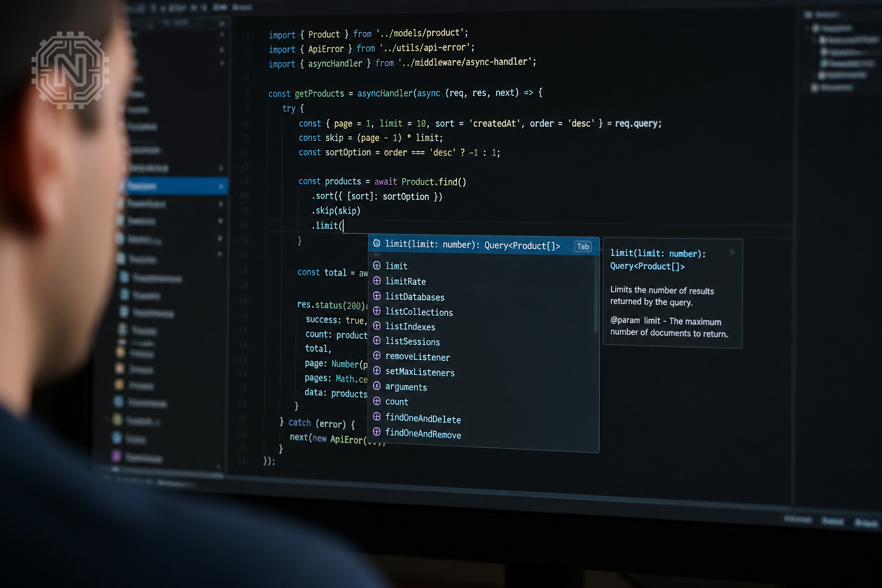Click 'const total' declaration
The height and width of the screenshot is (588, 882).
322,272
